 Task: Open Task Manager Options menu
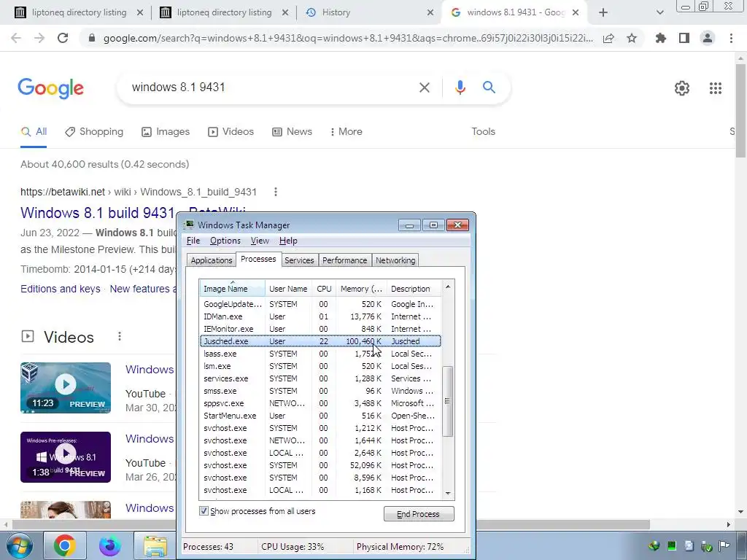[225, 241]
